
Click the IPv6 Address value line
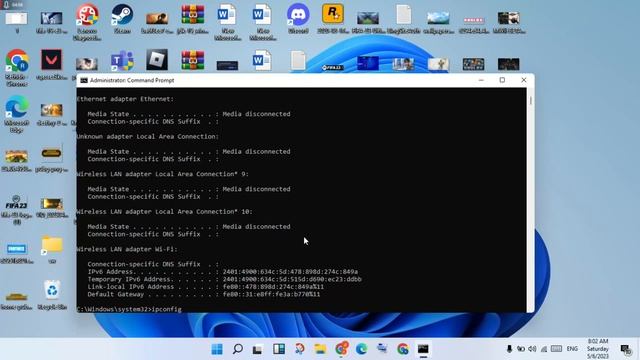(223, 272)
